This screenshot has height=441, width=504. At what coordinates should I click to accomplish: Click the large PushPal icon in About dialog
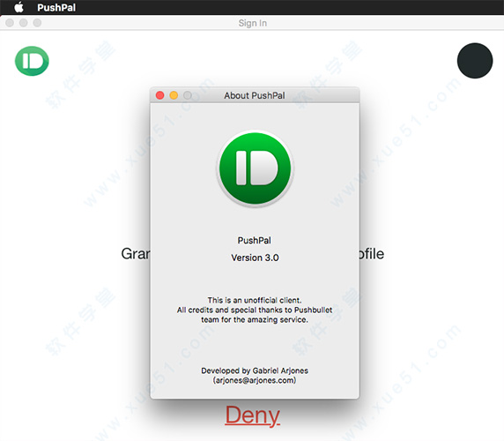[x=255, y=168]
